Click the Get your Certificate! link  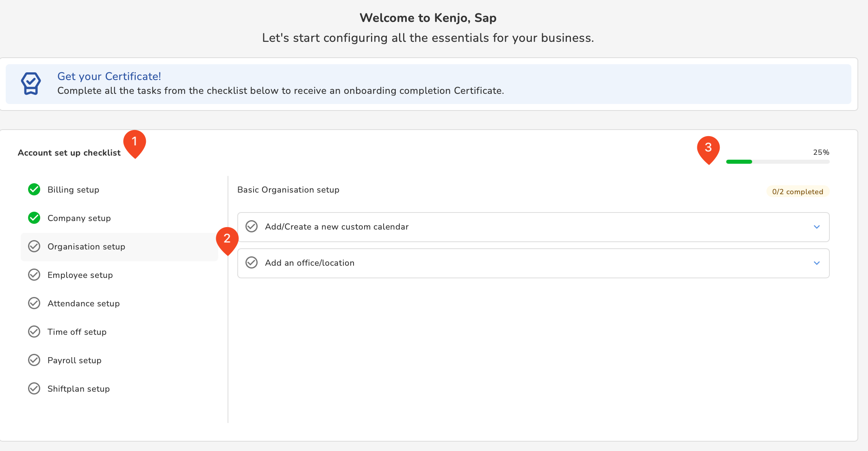click(x=109, y=76)
